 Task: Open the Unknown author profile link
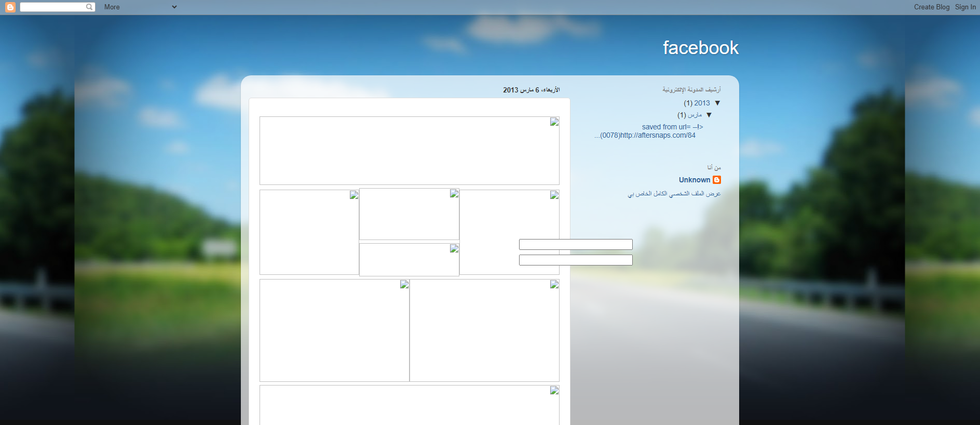click(695, 180)
